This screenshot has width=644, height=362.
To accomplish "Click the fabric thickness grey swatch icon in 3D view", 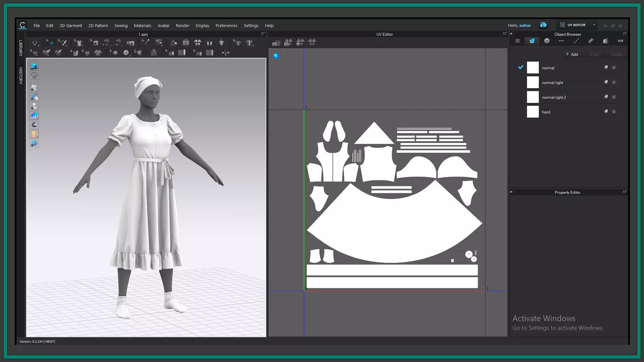I will point(34,125).
